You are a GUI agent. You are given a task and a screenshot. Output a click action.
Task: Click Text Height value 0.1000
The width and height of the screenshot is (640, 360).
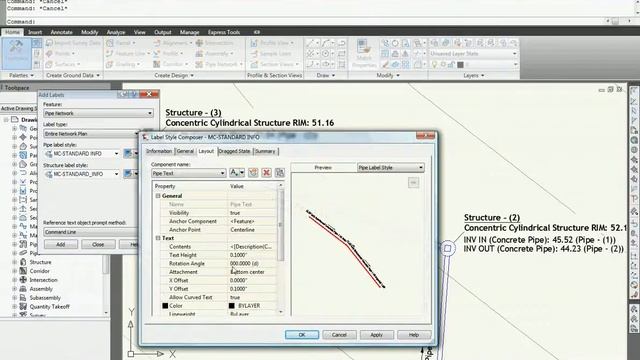252,255
